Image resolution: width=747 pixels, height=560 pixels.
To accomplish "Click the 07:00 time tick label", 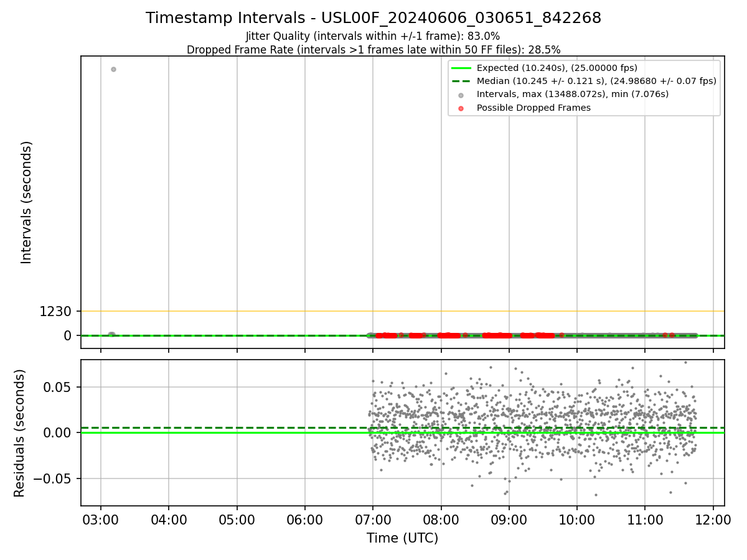I will 373,519.
